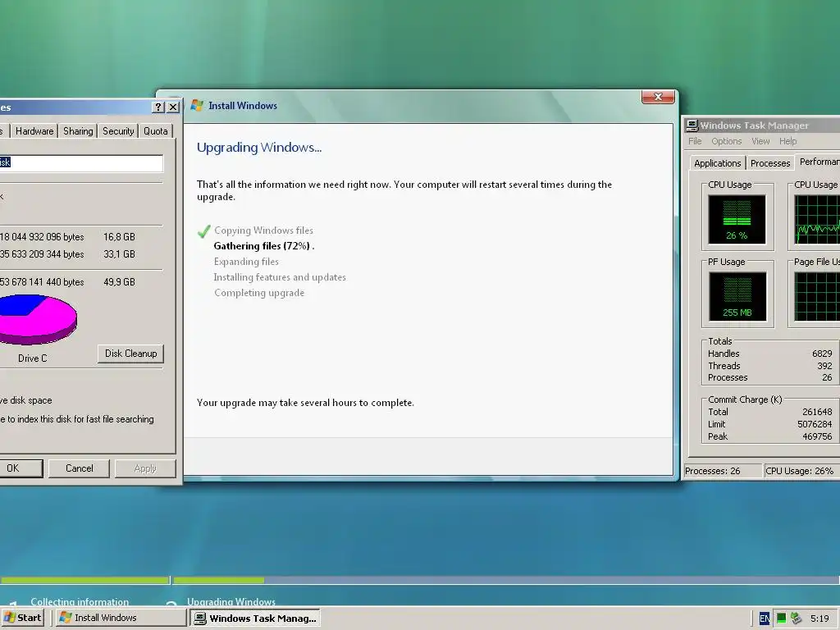This screenshot has width=840, height=630.
Task: Open Help menu in Task Manager
Action: point(787,141)
